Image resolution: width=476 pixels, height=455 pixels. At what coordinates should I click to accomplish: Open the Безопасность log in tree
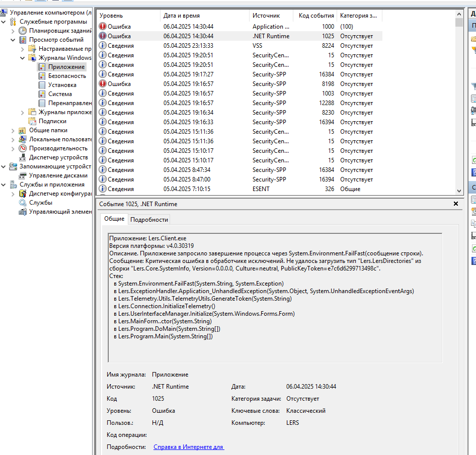[x=67, y=76]
